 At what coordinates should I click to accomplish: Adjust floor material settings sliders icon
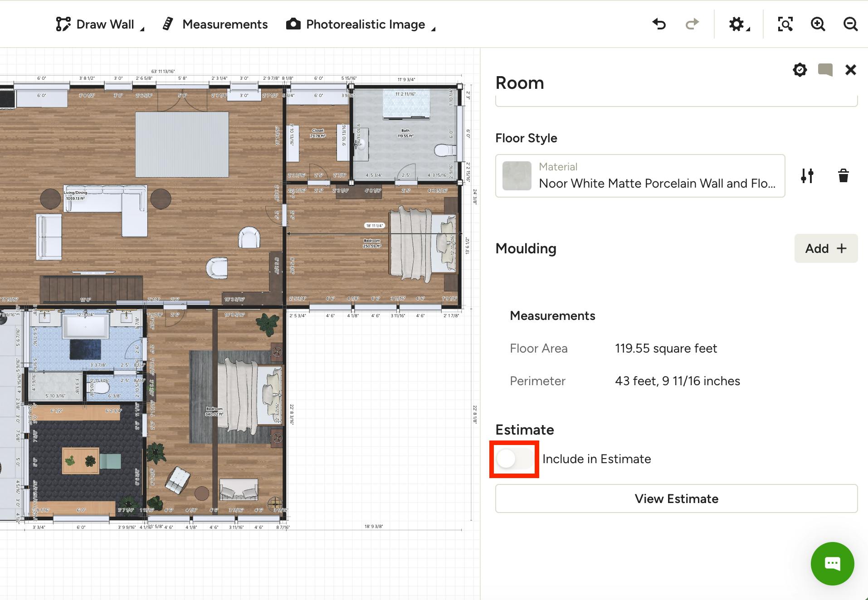coord(807,176)
